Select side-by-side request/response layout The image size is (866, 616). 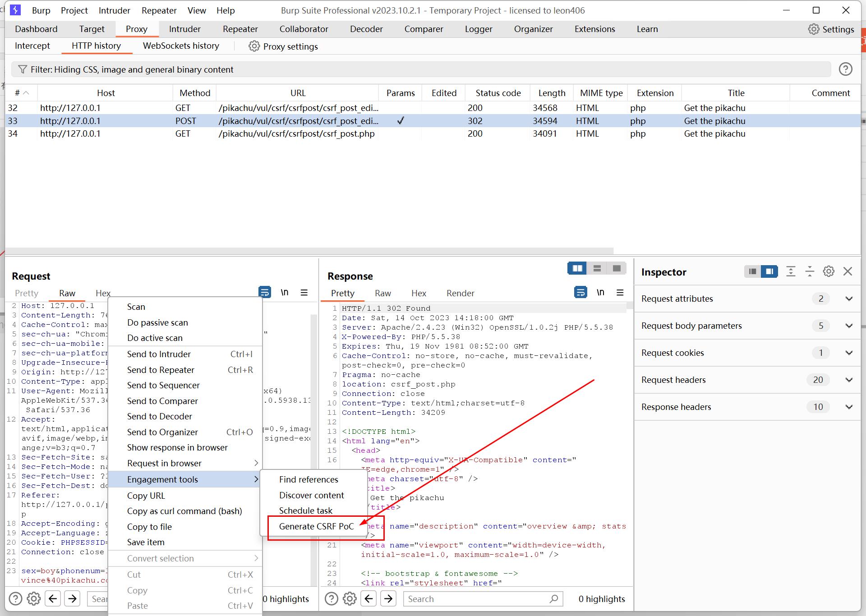point(577,268)
